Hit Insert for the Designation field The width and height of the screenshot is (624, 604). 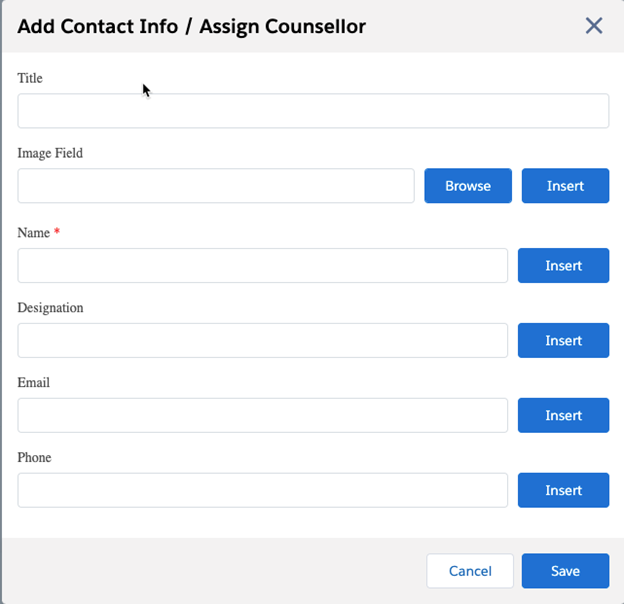pos(563,341)
